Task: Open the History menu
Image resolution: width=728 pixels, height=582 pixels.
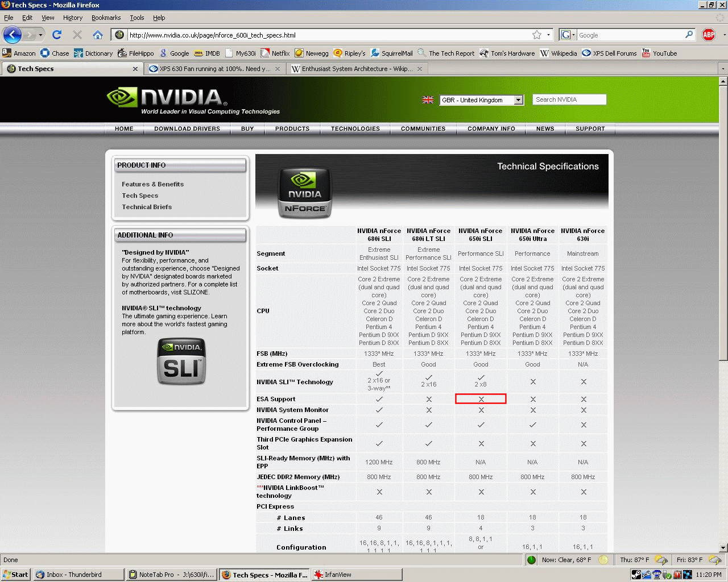Action: click(x=73, y=18)
